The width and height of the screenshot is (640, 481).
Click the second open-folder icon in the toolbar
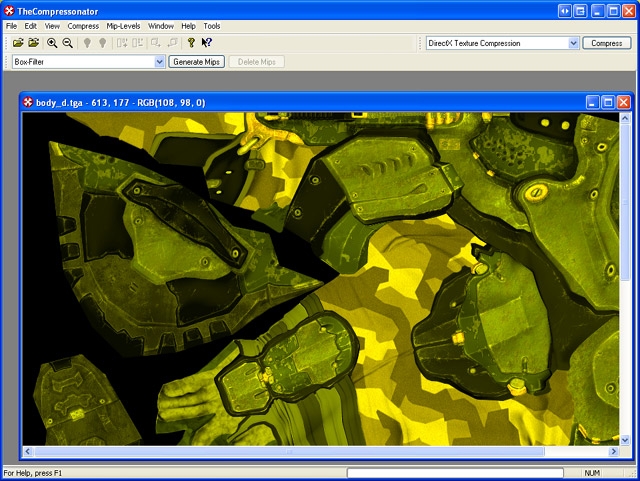click(x=34, y=43)
